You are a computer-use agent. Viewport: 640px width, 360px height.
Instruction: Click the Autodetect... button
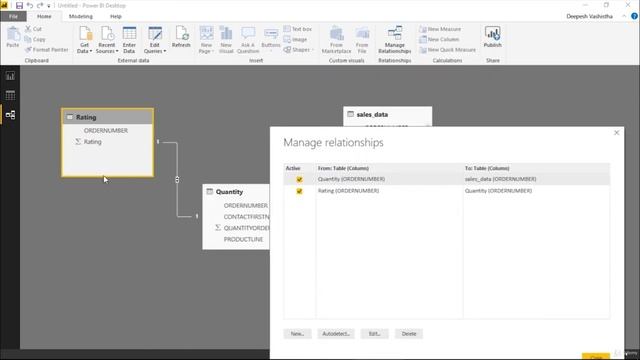tap(336, 334)
